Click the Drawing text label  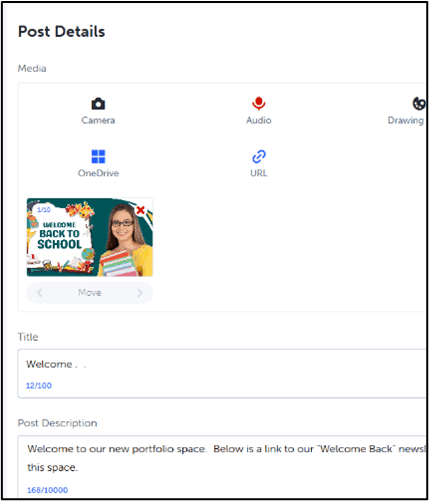point(406,120)
